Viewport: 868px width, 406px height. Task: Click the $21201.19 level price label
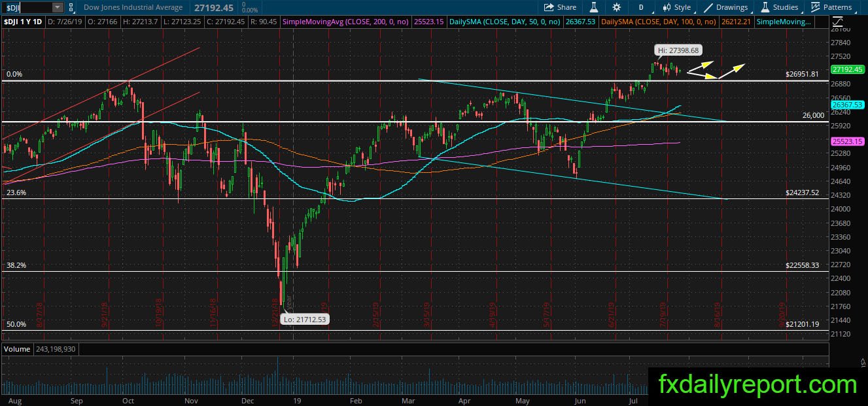coord(802,324)
